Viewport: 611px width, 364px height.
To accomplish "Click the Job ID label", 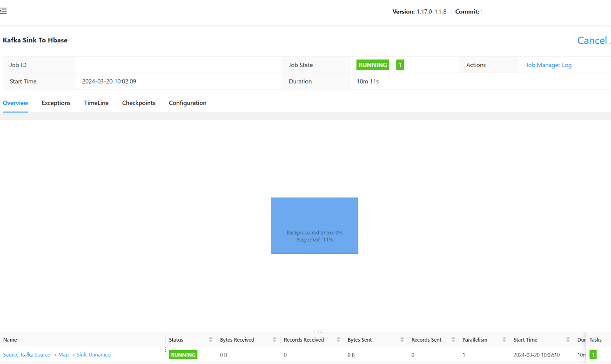I will coord(18,65).
